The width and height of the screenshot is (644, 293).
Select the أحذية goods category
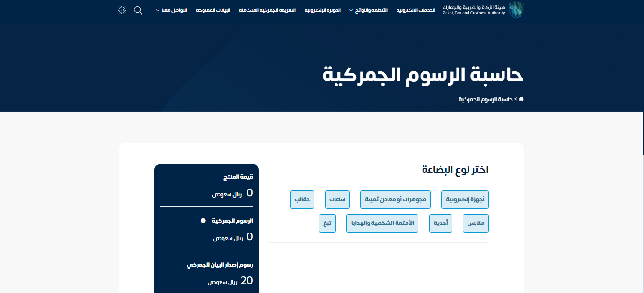[441, 223]
